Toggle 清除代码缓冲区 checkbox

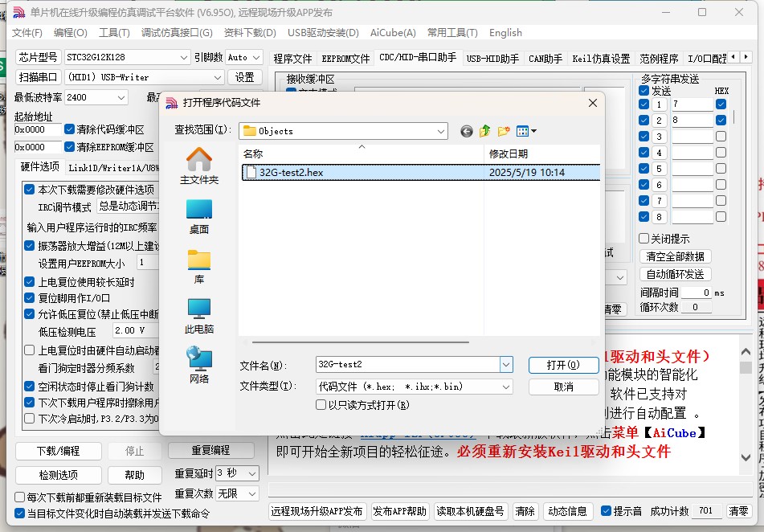pos(69,129)
